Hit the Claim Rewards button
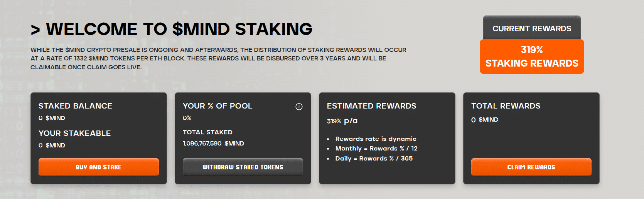644x199 pixels. (x=531, y=167)
